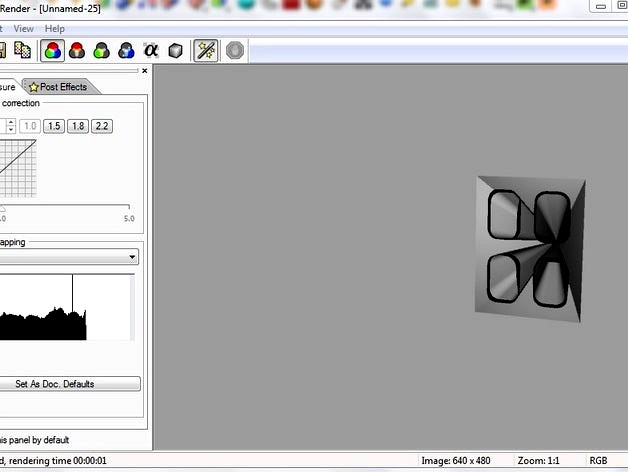Open the Help menu

pos(54,29)
